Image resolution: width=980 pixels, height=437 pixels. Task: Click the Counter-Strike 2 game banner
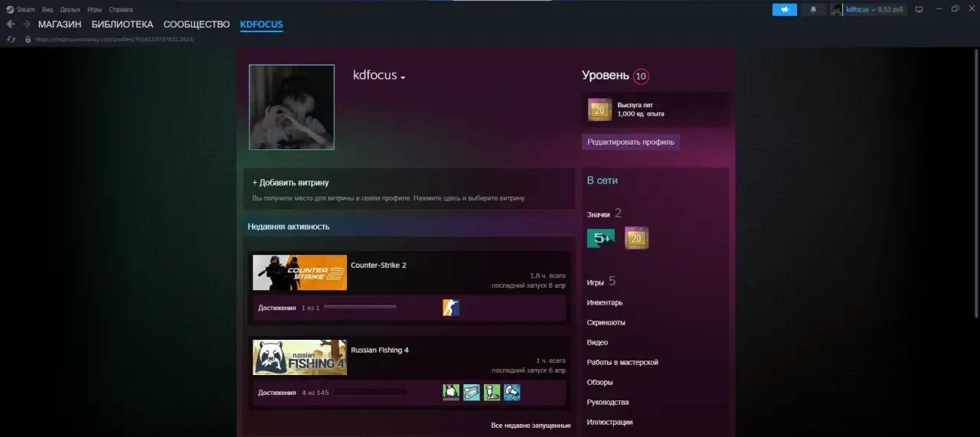click(x=299, y=272)
